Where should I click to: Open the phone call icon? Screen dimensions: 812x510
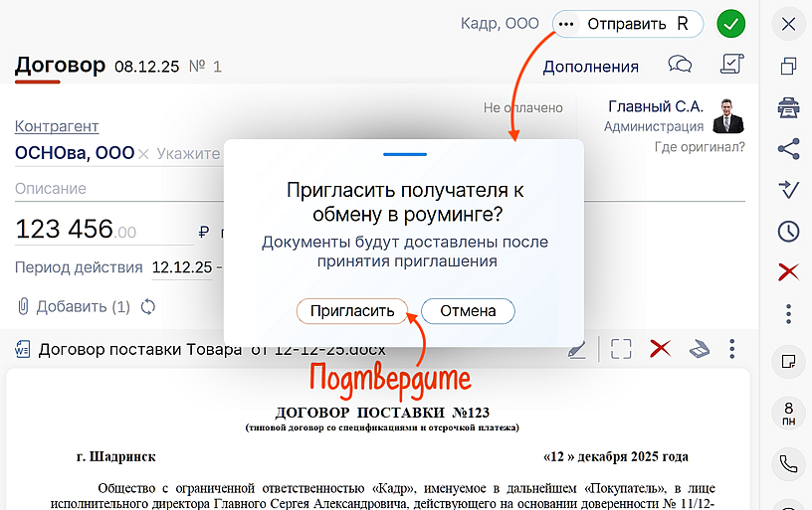[x=788, y=462]
